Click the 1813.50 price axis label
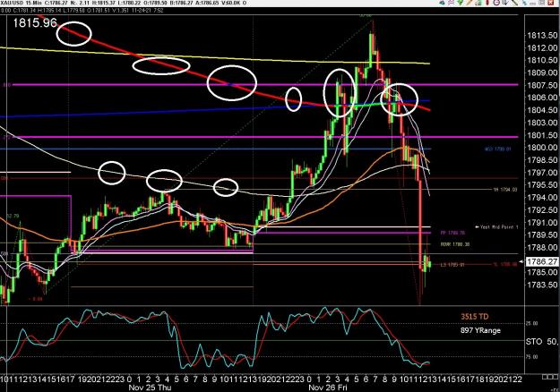The width and height of the screenshot is (560, 392). pos(542,35)
